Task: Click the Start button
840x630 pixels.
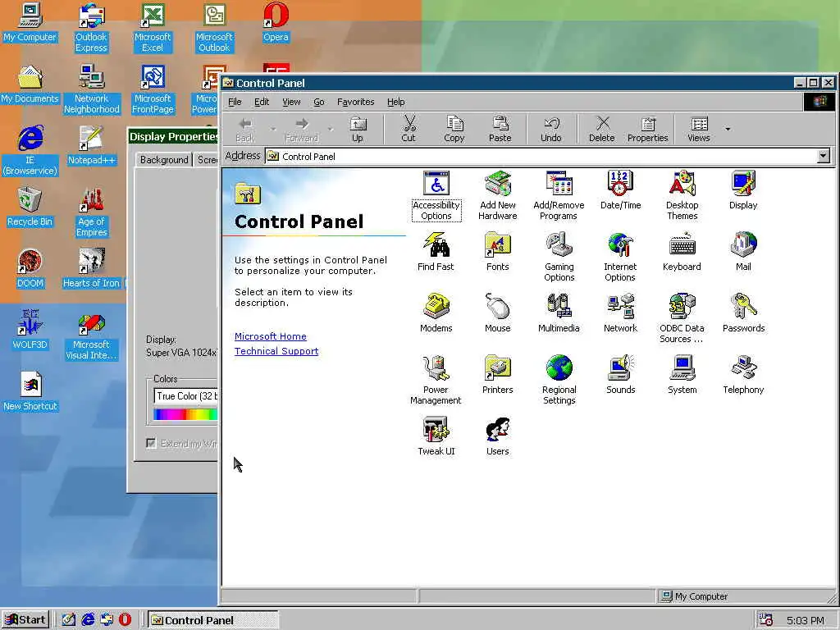Action: point(25,620)
